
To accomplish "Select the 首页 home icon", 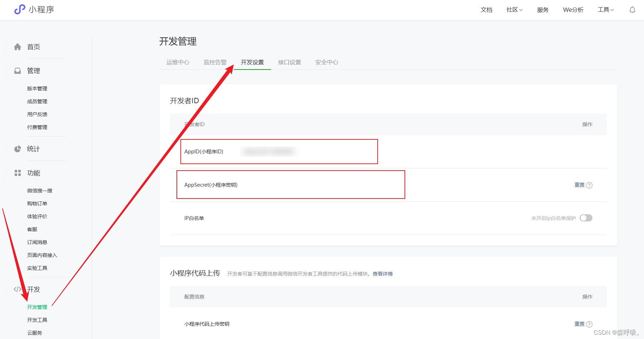I will point(17,46).
